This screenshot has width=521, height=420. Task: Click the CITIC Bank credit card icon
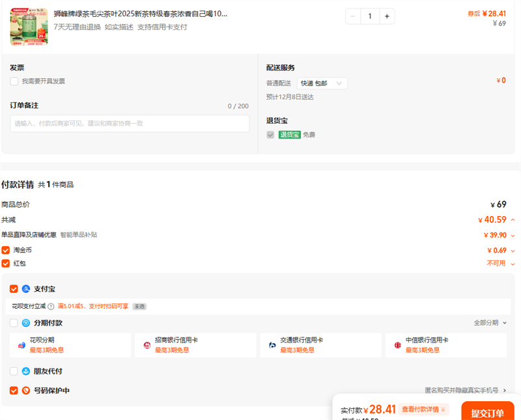(397, 345)
